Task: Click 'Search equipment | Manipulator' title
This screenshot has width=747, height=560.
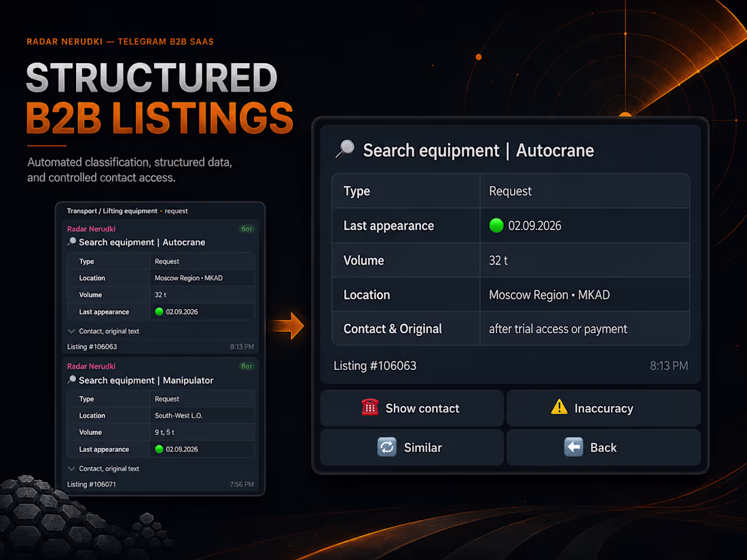Action: pos(146,380)
